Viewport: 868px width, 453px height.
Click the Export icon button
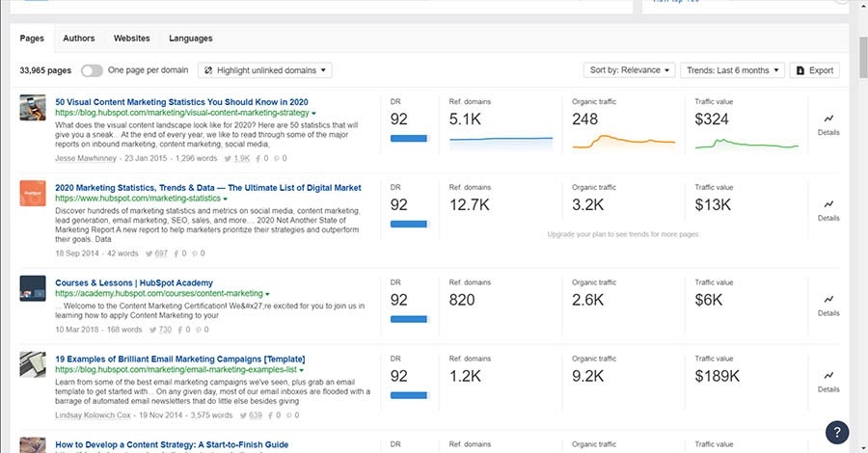coord(815,70)
